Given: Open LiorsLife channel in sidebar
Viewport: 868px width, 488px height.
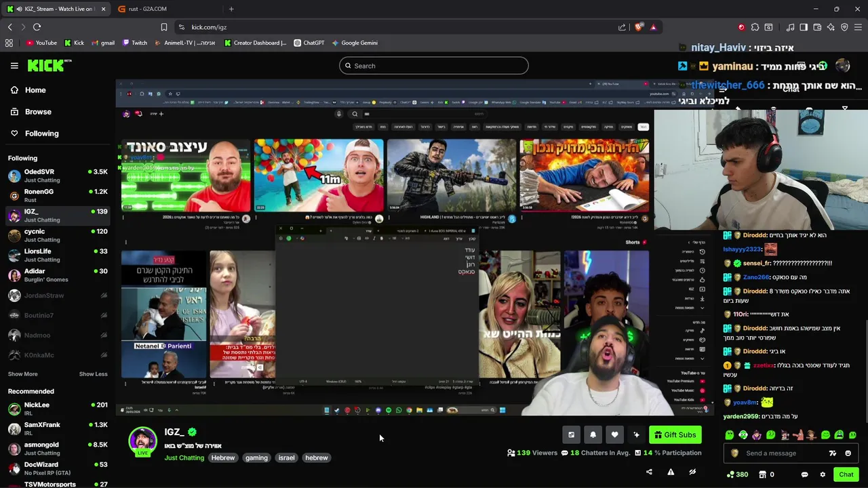Looking at the screenshot, I should click(58, 256).
